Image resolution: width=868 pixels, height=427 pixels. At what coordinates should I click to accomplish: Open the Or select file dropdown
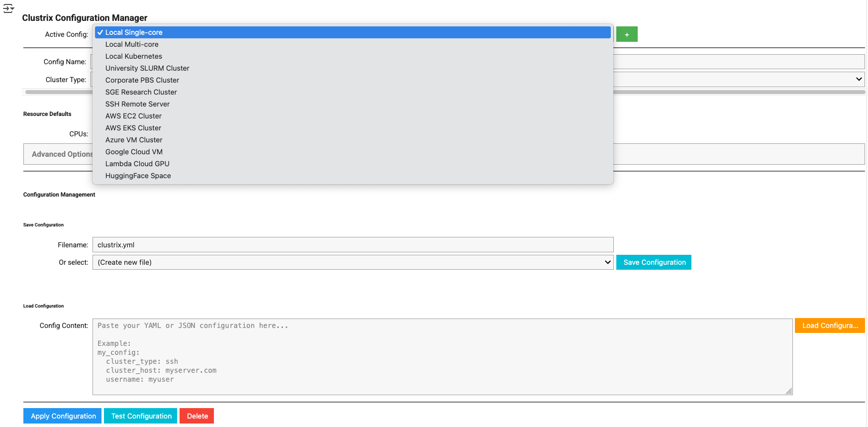coord(353,262)
